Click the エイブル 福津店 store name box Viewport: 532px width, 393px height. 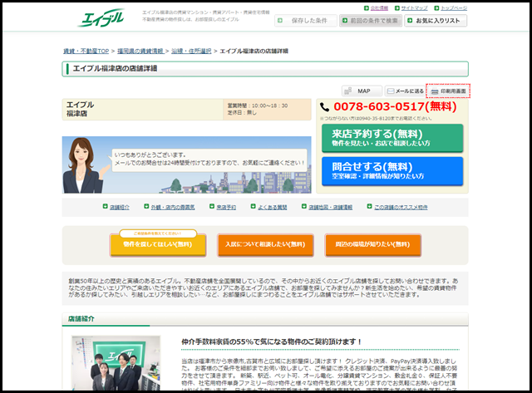[x=142, y=109]
